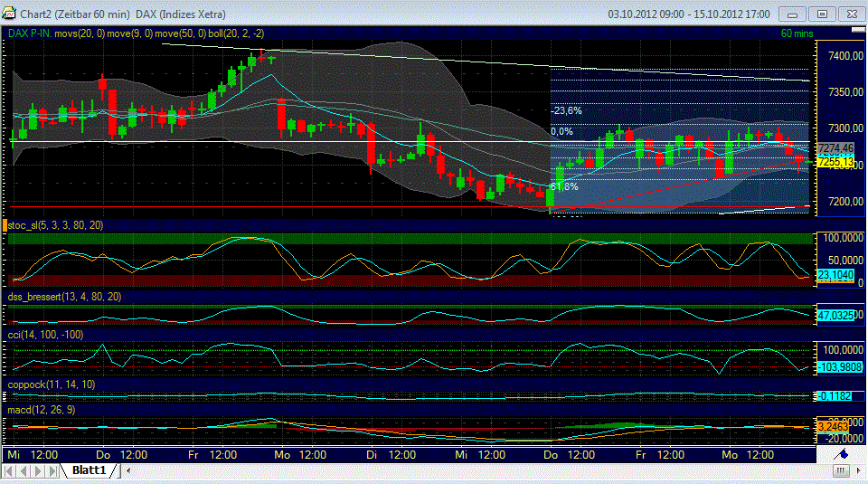Click the green 60 mins timeframe label

[x=797, y=33]
